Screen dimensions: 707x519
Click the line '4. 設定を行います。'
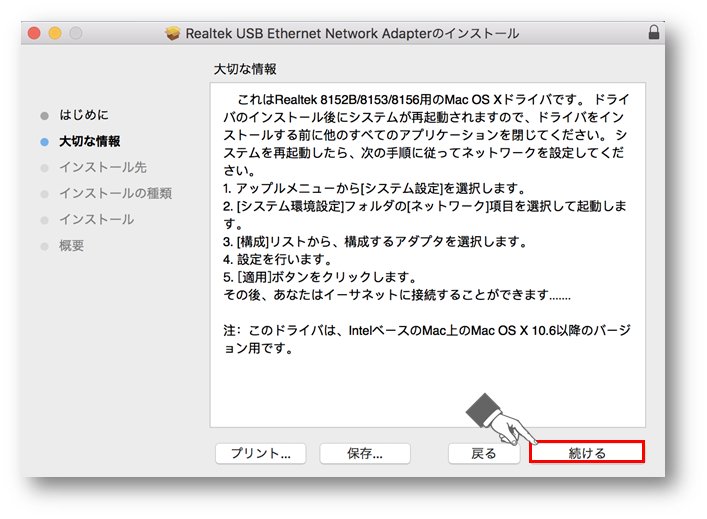pyautogui.click(x=278, y=259)
